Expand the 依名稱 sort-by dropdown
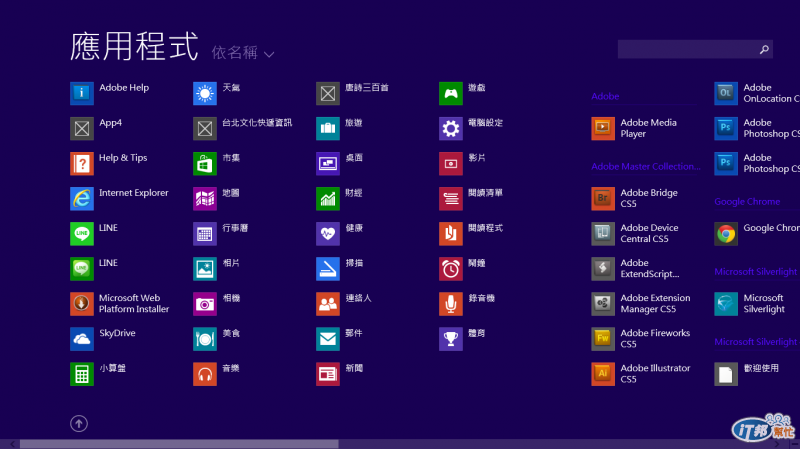This screenshot has width=800, height=449. (x=243, y=53)
